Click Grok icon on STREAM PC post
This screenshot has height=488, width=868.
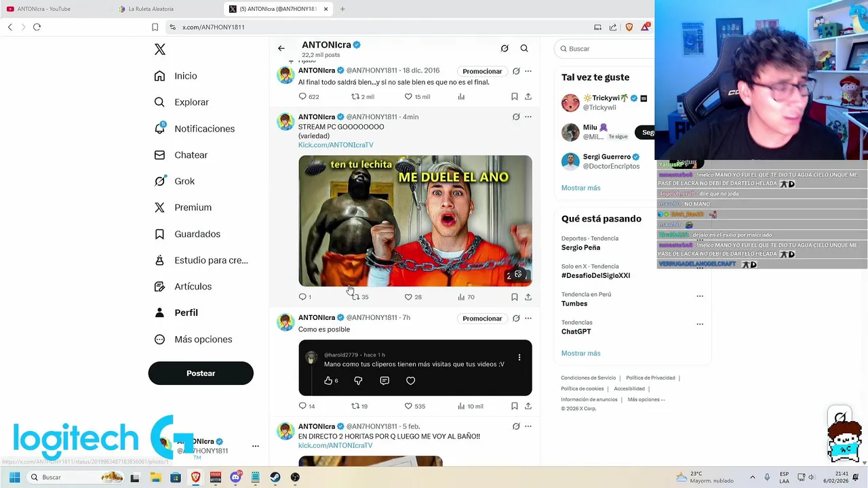click(516, 117)
